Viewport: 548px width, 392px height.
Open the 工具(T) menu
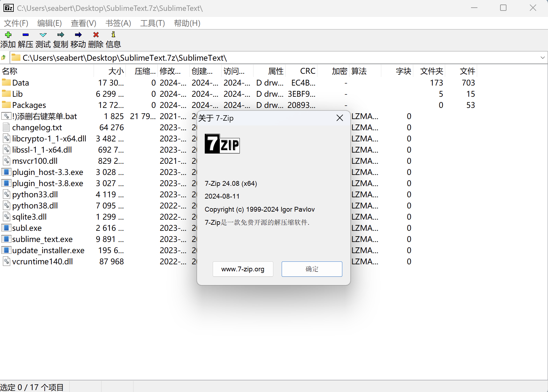click(152, 23)
